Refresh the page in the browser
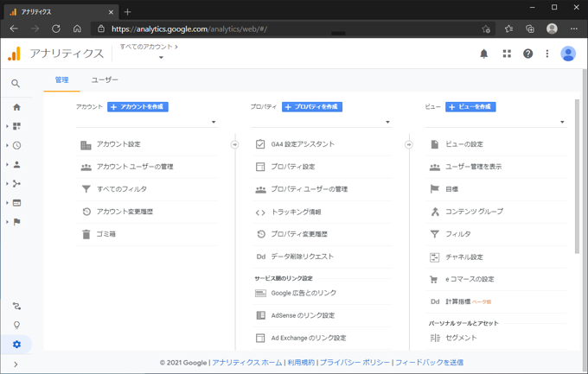This screenshot has height=374, width=588. [56, 29]
